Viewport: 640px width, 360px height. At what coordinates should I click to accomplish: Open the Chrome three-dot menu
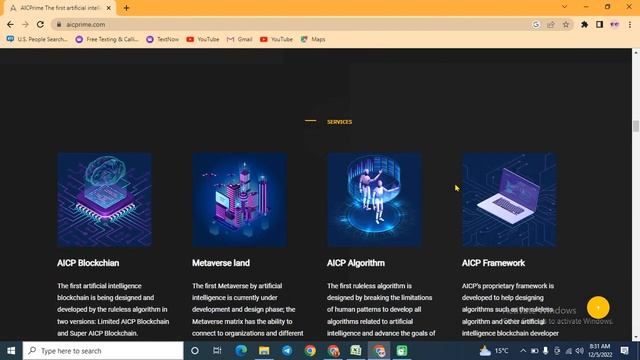click(630, 24)
